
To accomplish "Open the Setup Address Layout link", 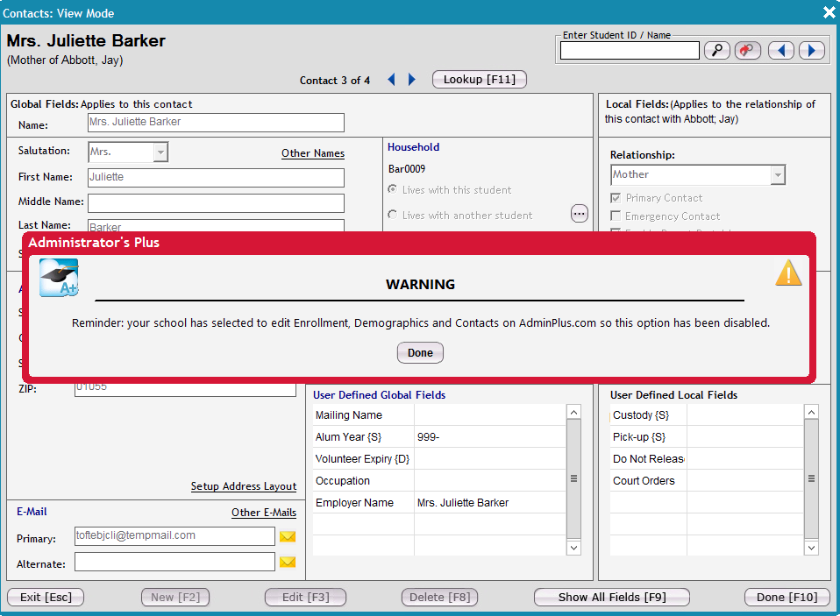I will (244, 486).
